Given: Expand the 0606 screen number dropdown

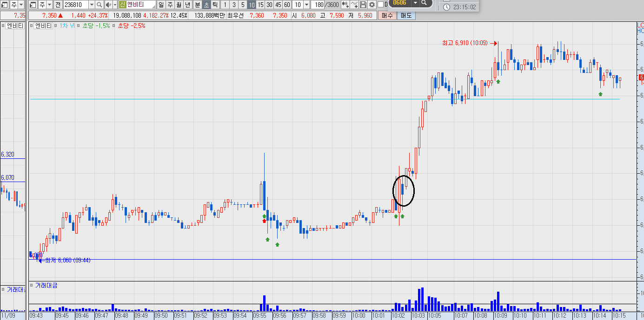Looking at the screenshot, I should 415,3.
